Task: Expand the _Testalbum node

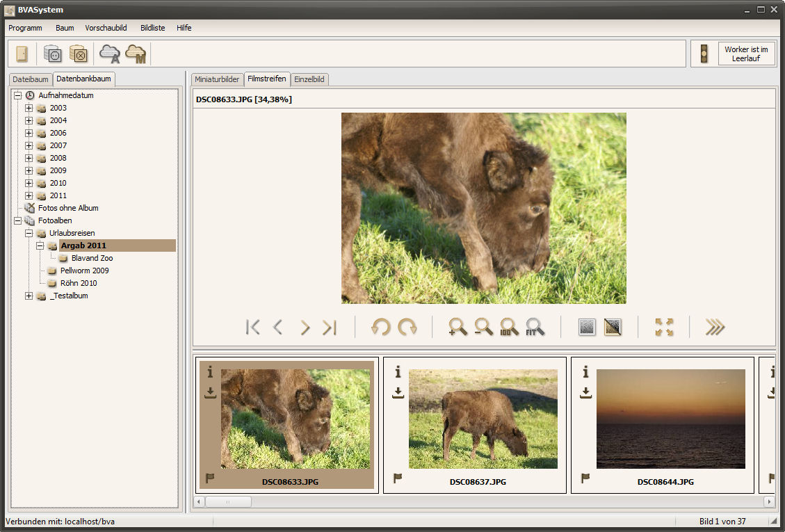Action: (x=29, y=296)
